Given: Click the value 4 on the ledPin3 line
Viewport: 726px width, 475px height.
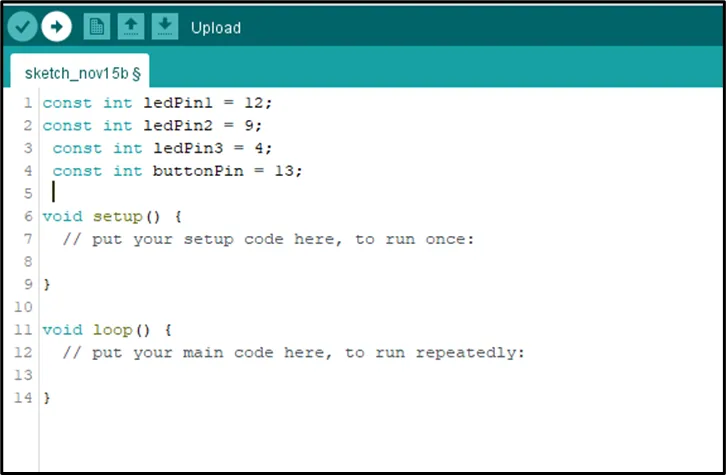Looking at the screenshot, I should pos(259,148).
